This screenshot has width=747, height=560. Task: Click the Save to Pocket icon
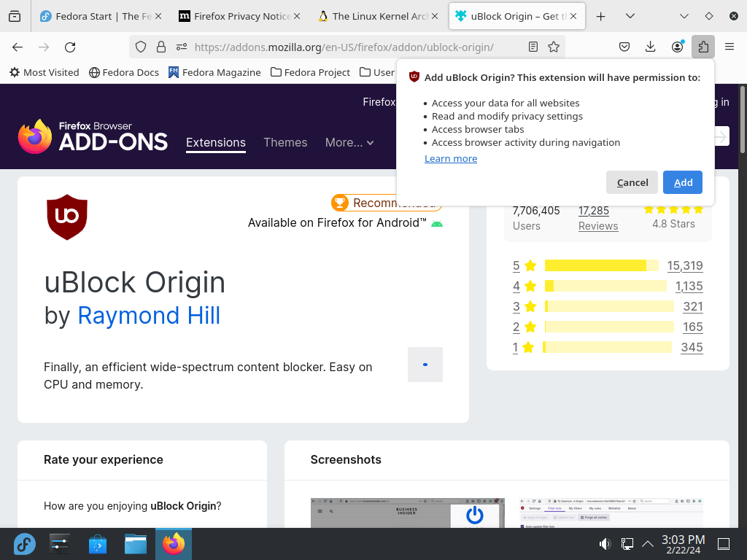(x=624, y=47)
